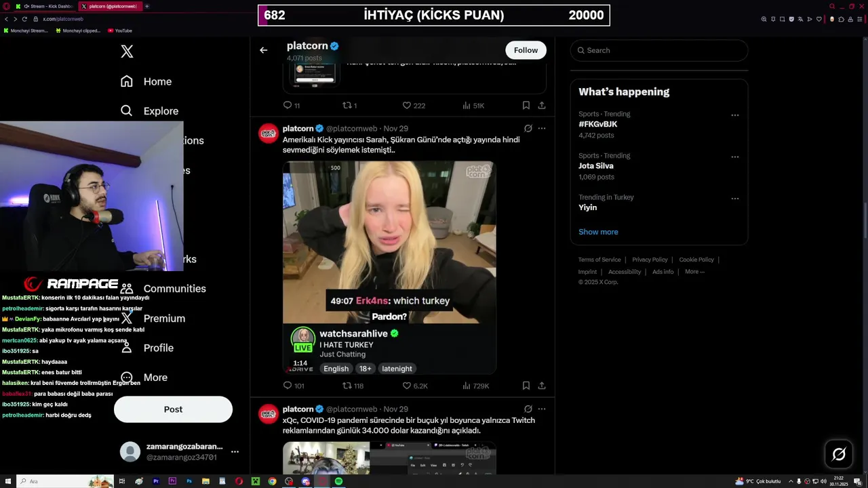Image resolution: width=868 pixels, height=488 pixels.
Task: Click the Post button
Action: coord(173,409)
